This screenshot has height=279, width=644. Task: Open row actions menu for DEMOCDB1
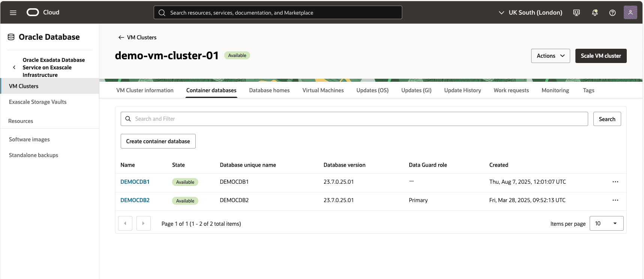click(x=615, y=182)
